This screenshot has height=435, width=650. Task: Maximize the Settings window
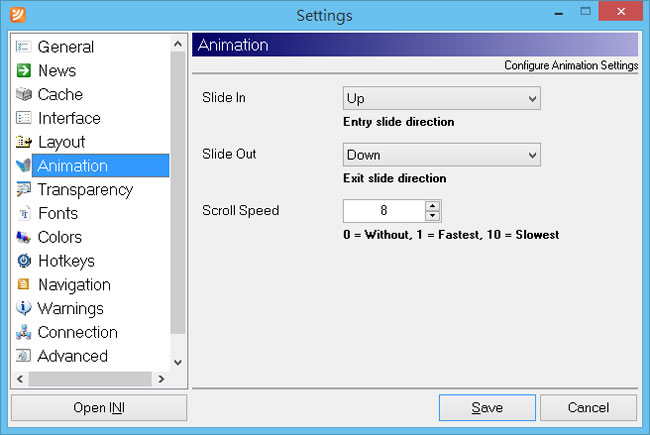point(585,12)
